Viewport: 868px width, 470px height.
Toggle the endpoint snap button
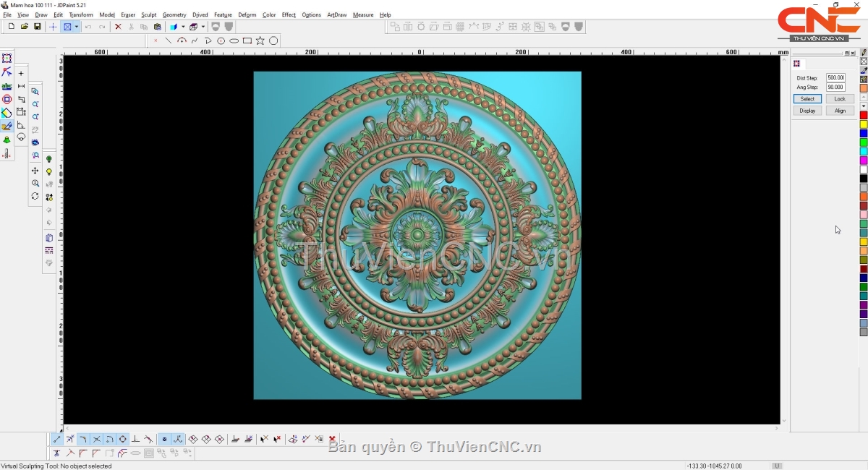[x=57, y=439]
